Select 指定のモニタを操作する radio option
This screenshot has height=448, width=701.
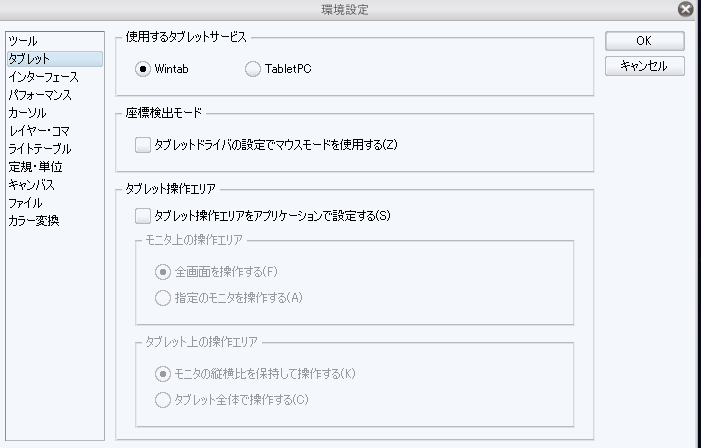[x=162, y=296]
